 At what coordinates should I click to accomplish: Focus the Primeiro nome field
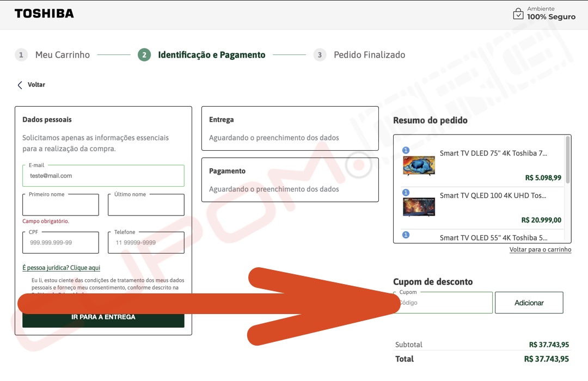60,205
